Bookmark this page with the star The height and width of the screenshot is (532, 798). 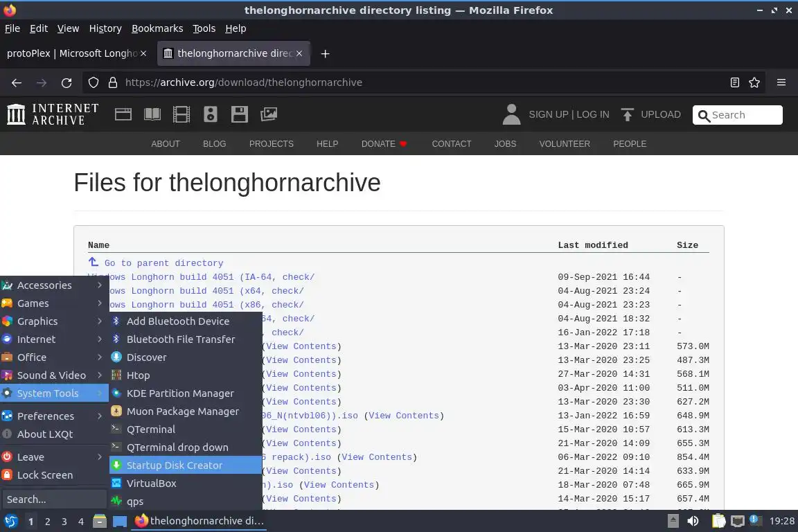click(x=754, y=82)
